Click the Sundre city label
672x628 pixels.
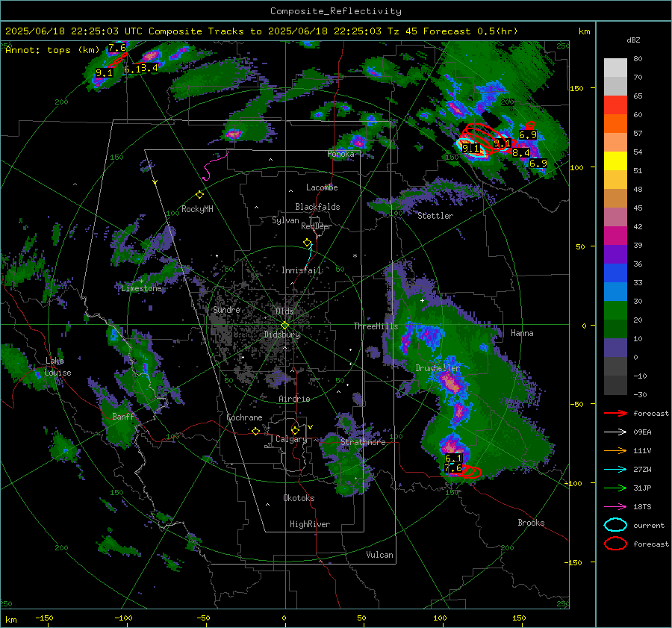coord(226,309)
